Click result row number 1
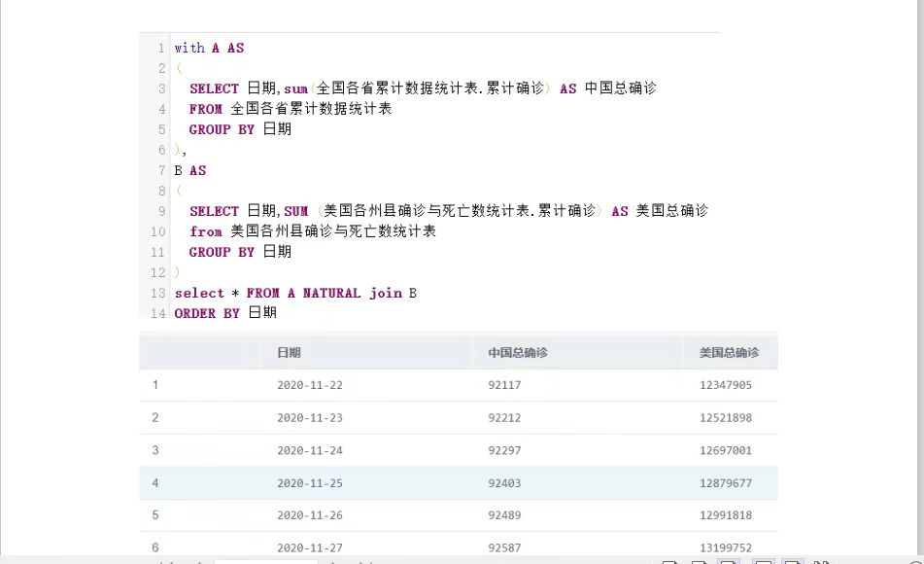Image resolution: width=924 pixels, height=564 pixels. coord(155,385)
